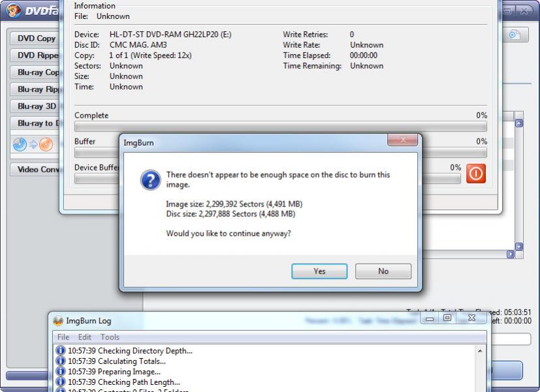Select the DVD Copy module
This screenshot has width=540, height=392.
click(36, 39)
